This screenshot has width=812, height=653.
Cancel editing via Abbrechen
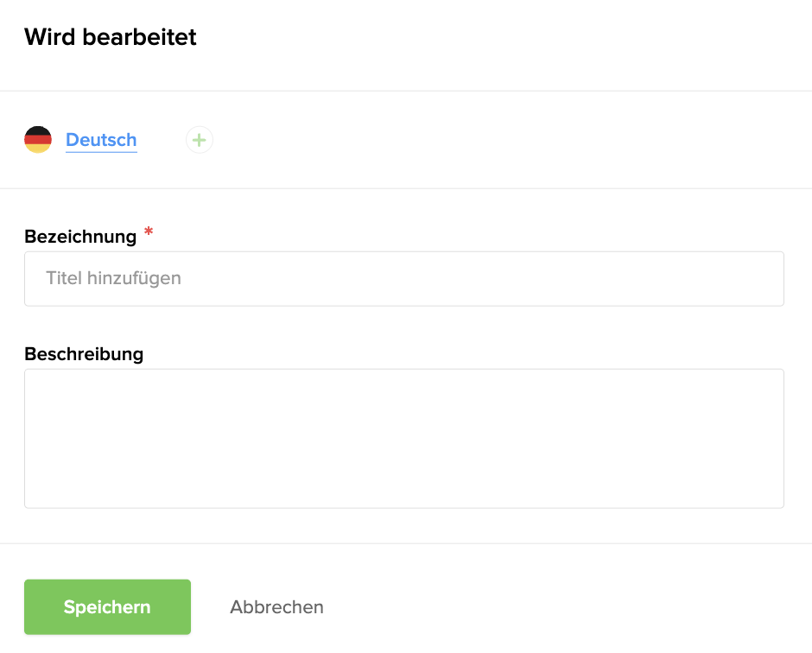point(276,607)
